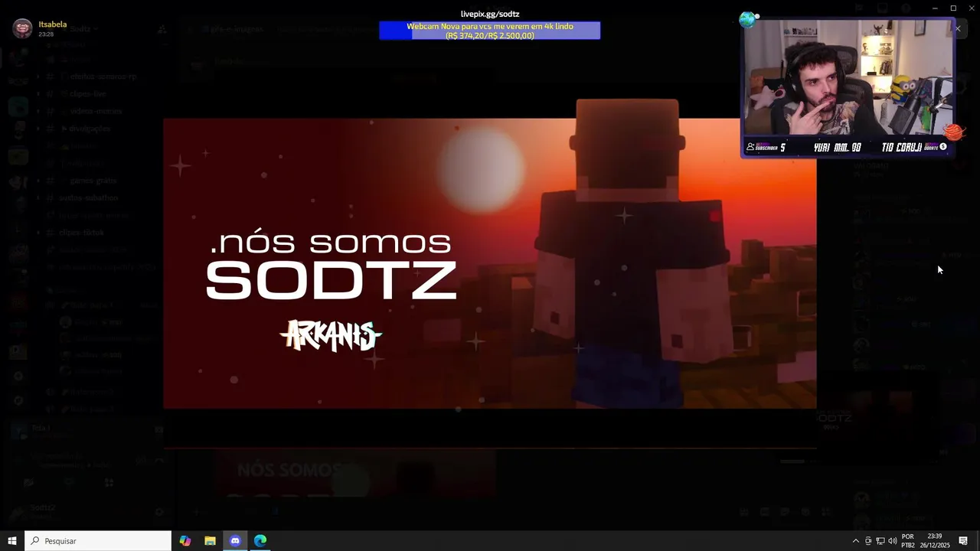980x551 pixels.
Task: Open the POR PTB2 language switcher
Action: coord(908,541)
